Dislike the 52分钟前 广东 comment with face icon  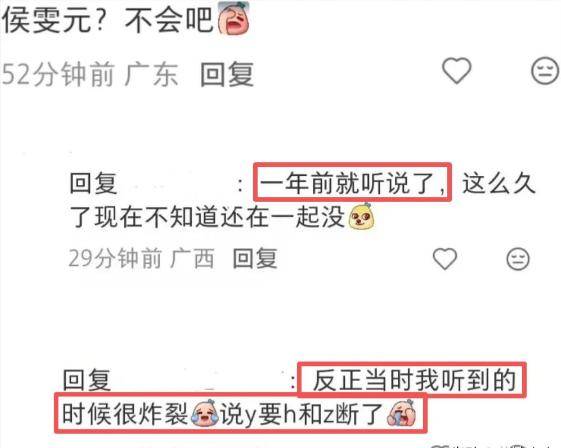point(545,70)
